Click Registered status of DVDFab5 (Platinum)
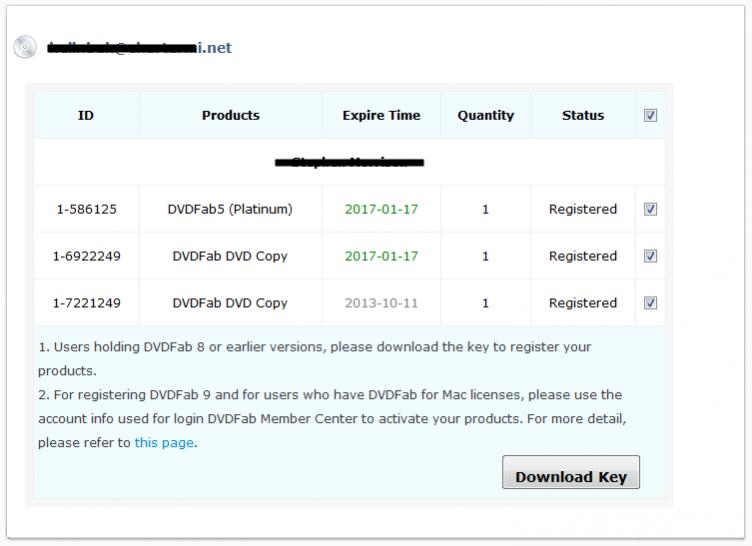This screenshot has width=752, height=546. pyautogui.click(x=583, y=209)
